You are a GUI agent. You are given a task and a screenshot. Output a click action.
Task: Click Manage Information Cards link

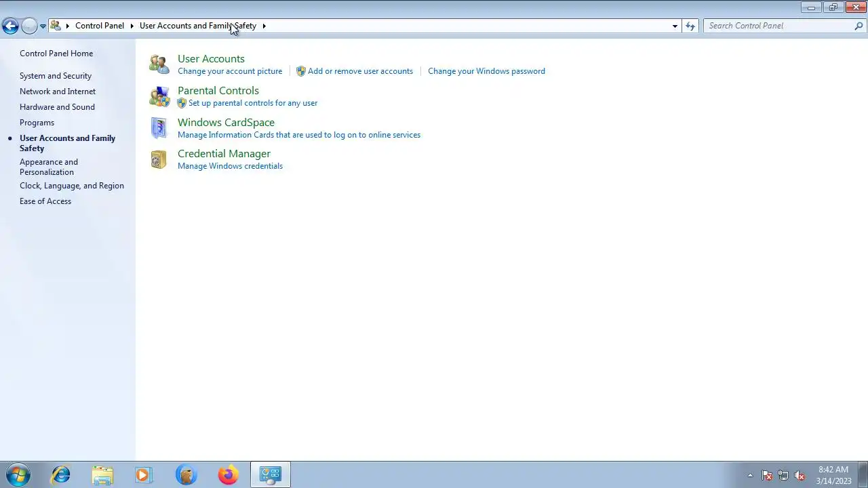coord(299,135)
